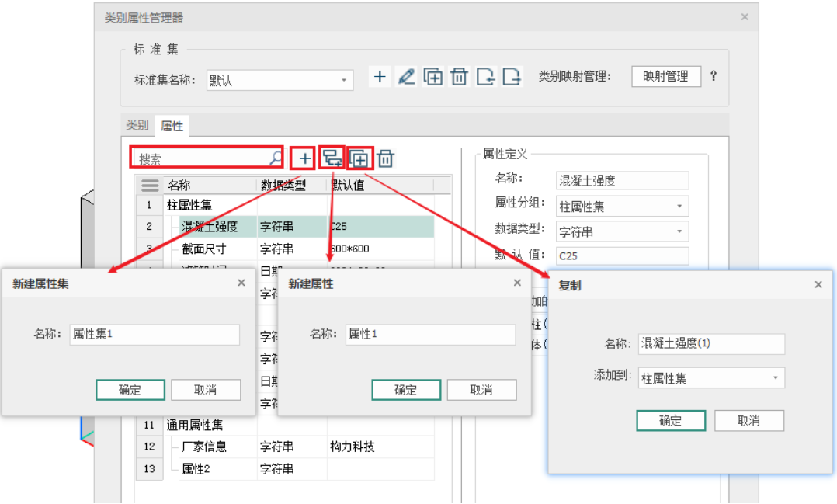Viewport: 837px width, 504px height.
Task: Click the pencil edit icon for standard set
Action: [x=406, y=76]
